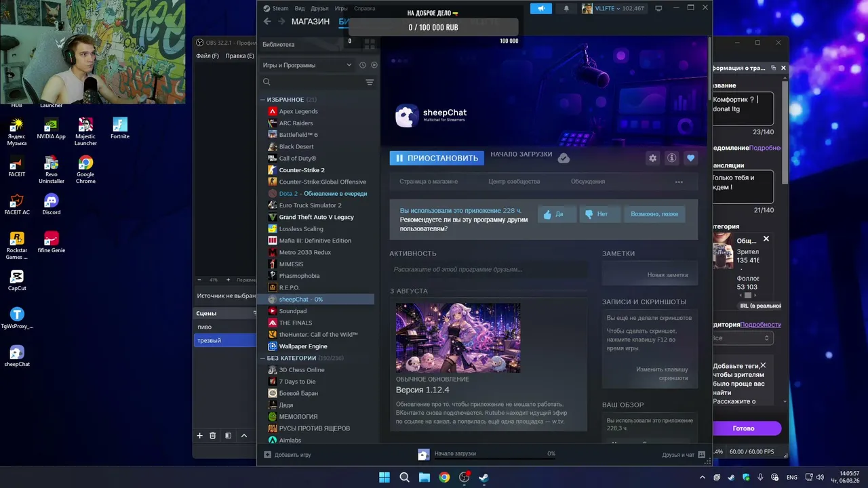Select пиво scene in OBS

pos(224,327)
